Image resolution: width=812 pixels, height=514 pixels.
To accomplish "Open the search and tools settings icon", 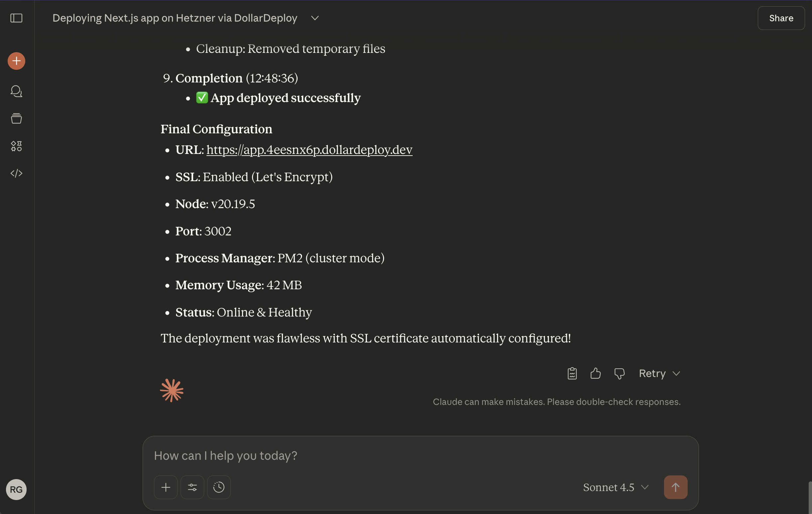I will click(x=192, y=487).
